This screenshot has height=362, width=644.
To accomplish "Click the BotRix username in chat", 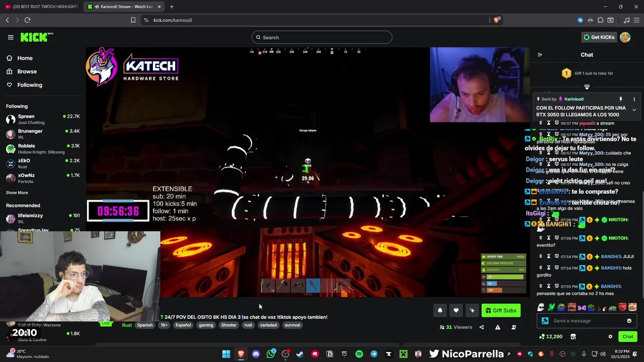I will click(548, 139).
